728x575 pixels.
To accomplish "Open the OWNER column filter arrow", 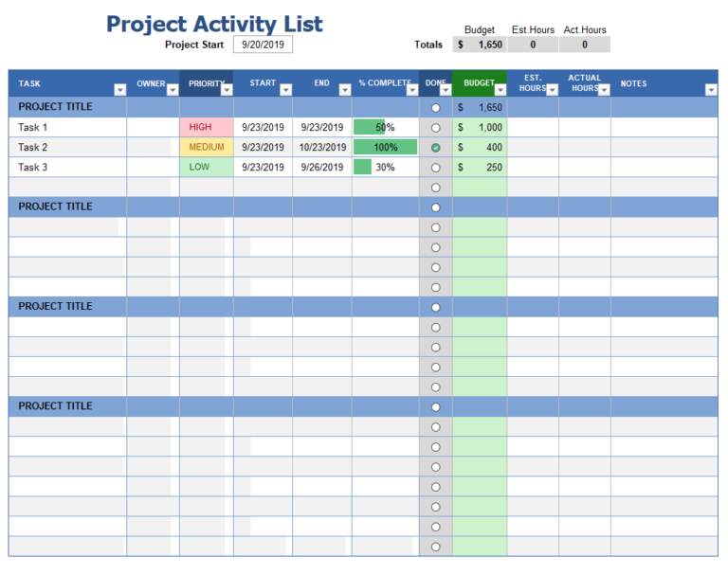I will point(173,90).
